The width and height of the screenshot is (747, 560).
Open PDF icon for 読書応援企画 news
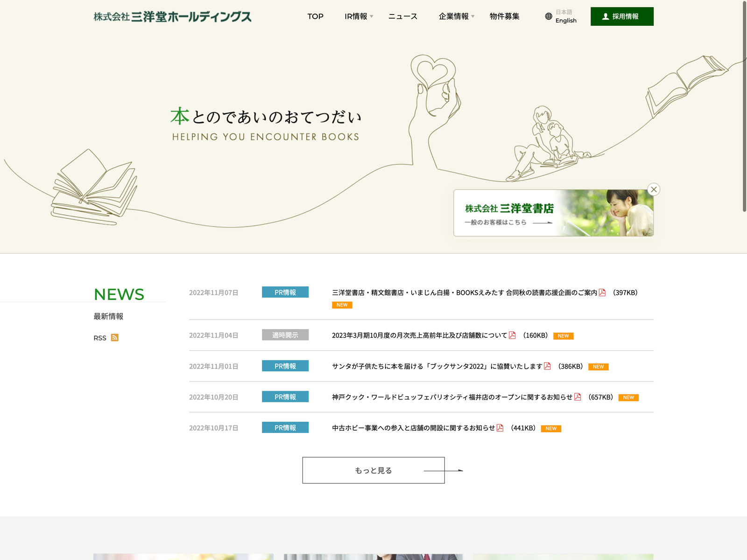tap(602, 293)
